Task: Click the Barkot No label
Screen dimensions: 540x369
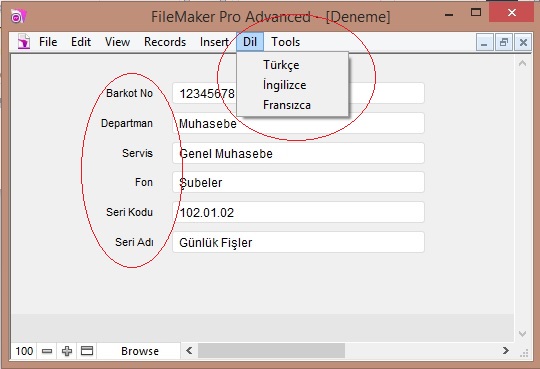Action: click(129, 93)
